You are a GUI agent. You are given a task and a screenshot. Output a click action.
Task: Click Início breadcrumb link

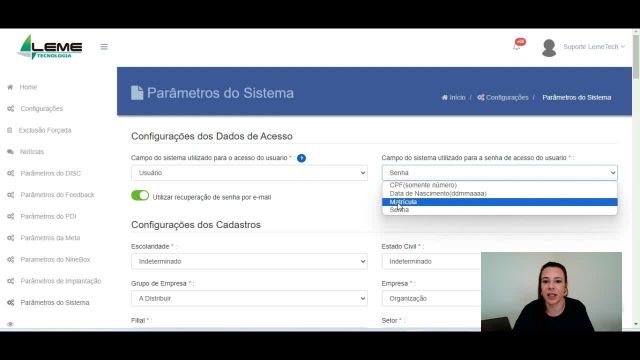click(457, 98)
